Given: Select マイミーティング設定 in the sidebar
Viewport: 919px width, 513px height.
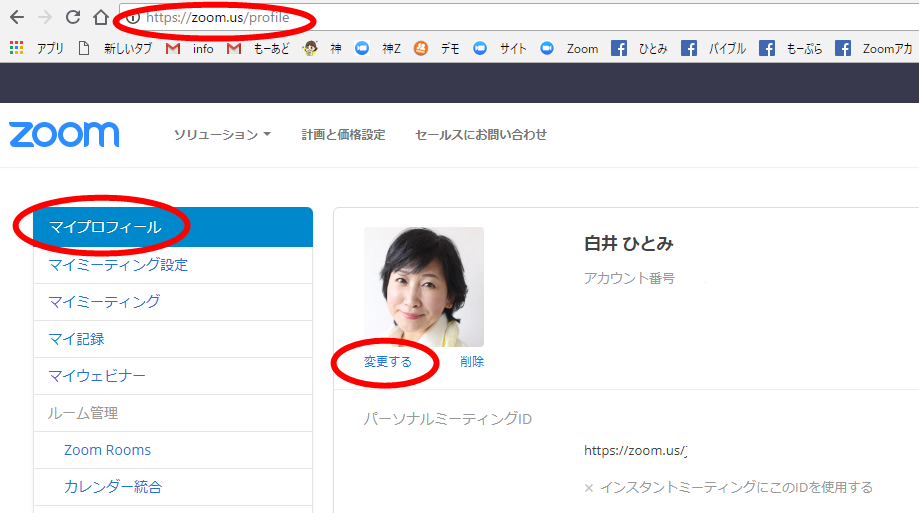Looking at the screenshot, I should (118, 265).
